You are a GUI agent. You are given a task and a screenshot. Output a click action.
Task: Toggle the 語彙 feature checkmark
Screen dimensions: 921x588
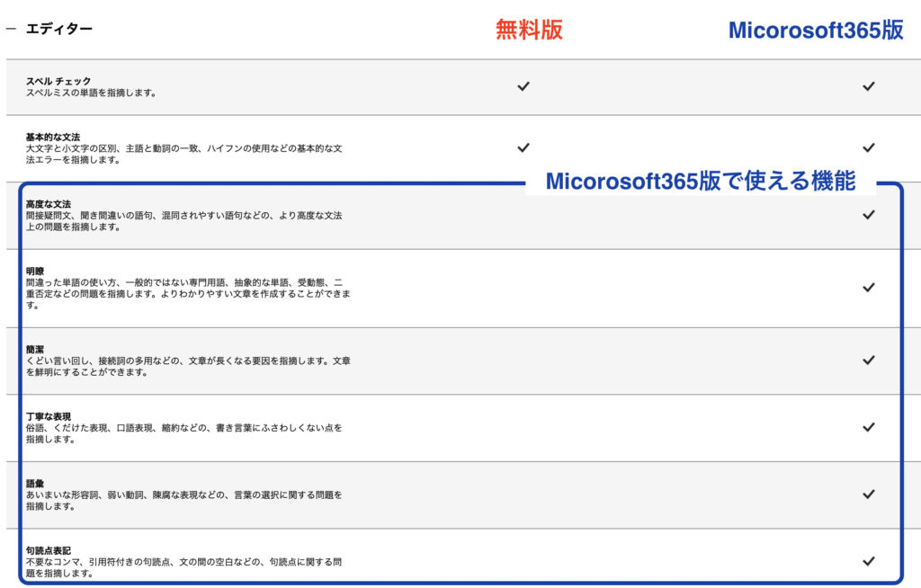click(869, 494)
